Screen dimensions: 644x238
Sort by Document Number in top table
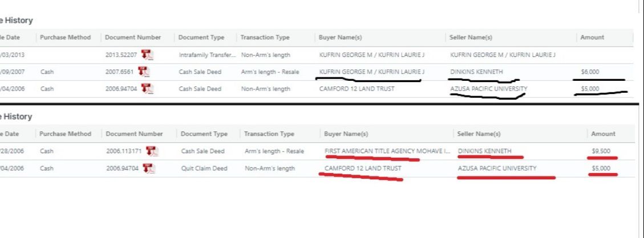(x=133, y=38)
